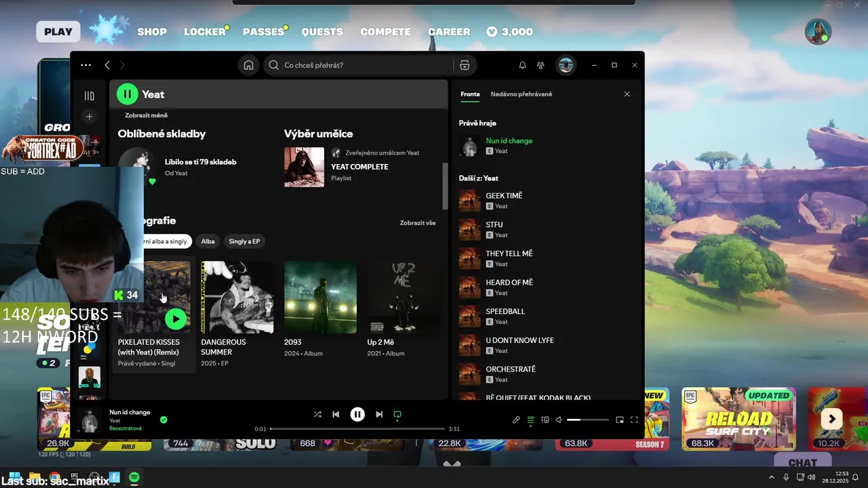Click main view scrollbar
Screen dimensions: 868x488
pyautogui.click(x=445, y=186)
